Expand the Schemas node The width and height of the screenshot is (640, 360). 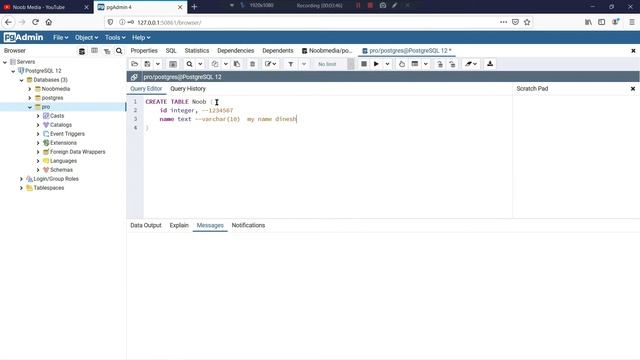coord(38,170)
